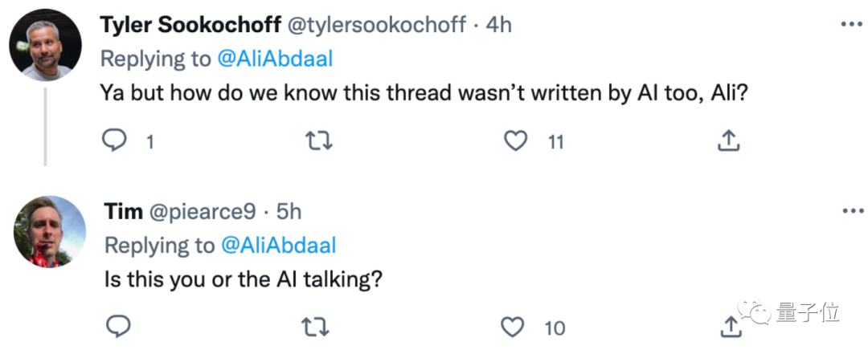868x350 pixels.
Task: Open Tyler's tweet 4h timestamp
Action: [x=499, y=25]
